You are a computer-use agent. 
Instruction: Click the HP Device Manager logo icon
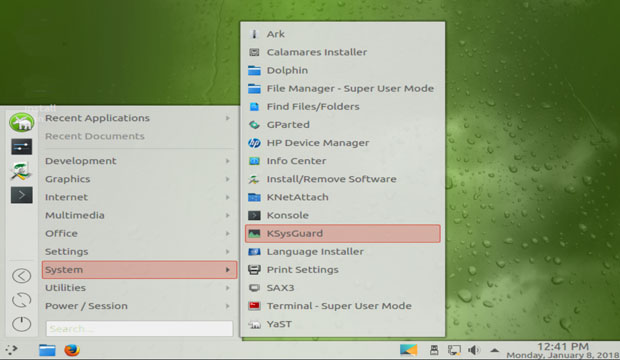254,143
